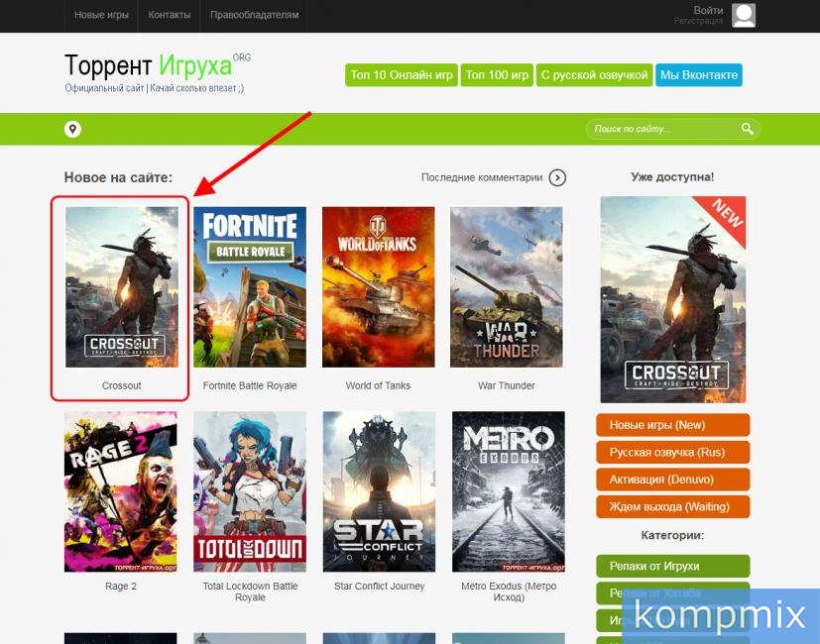The width and height of the screenshot is (820, 644).
Task: Click С русской озвучкой button
Action: point(593,74)
